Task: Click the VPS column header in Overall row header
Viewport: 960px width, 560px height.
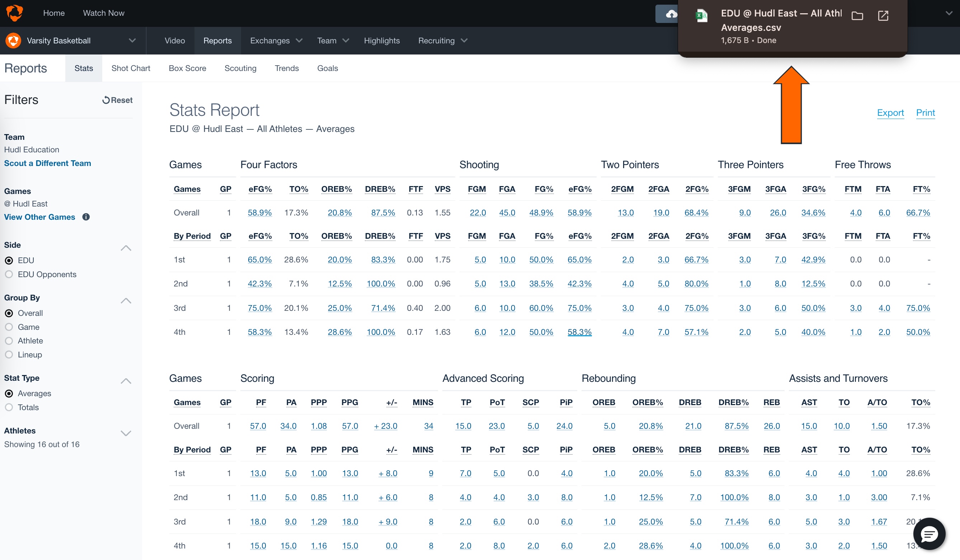Action: pyautogui.click(x=443, y=189)
